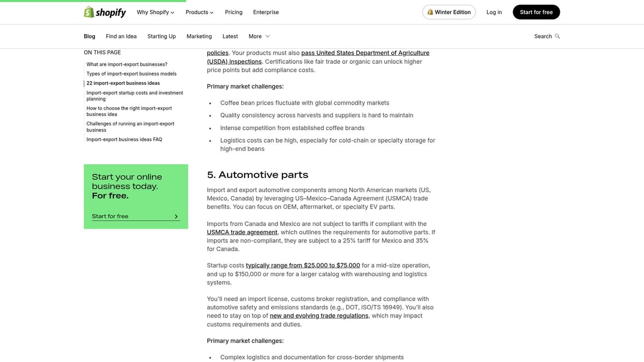
Task: Jump to 22 import-export business ideas section
Action: tap(123, 83)
